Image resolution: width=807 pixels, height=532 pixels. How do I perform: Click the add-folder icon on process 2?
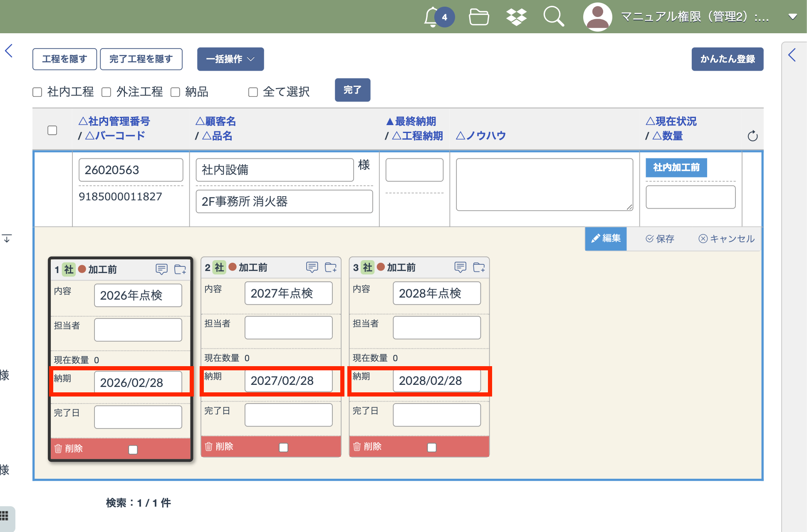[x=331, y=267]
